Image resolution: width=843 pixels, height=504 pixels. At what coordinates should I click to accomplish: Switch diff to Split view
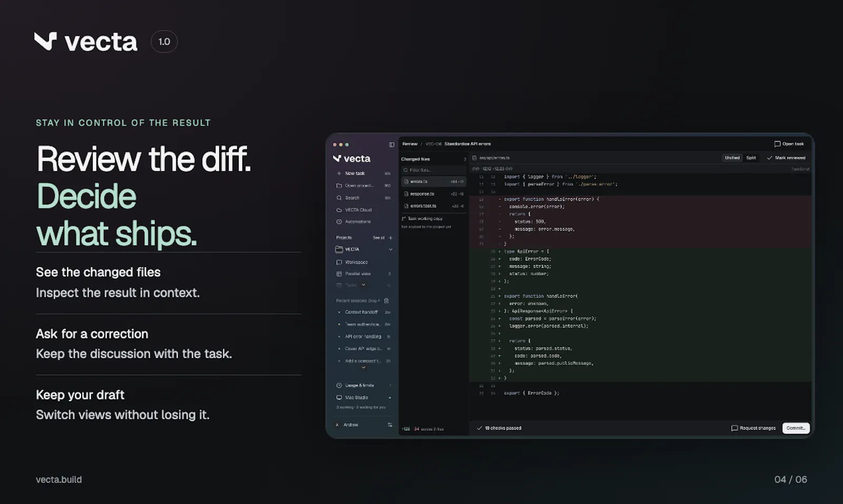pyautogui.click(x=751, y=157)
